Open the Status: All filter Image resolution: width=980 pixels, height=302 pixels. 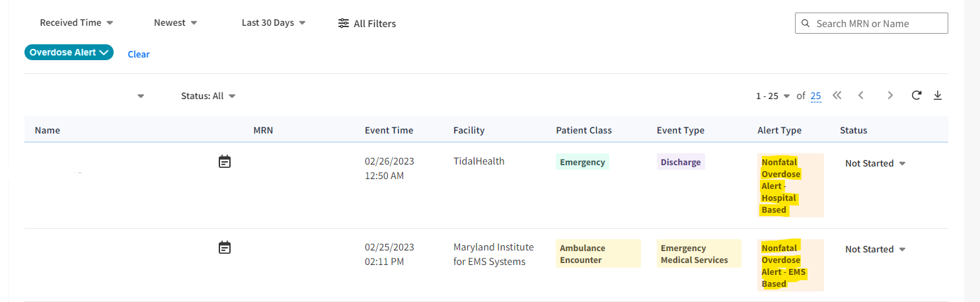click(x=208, y=96)
